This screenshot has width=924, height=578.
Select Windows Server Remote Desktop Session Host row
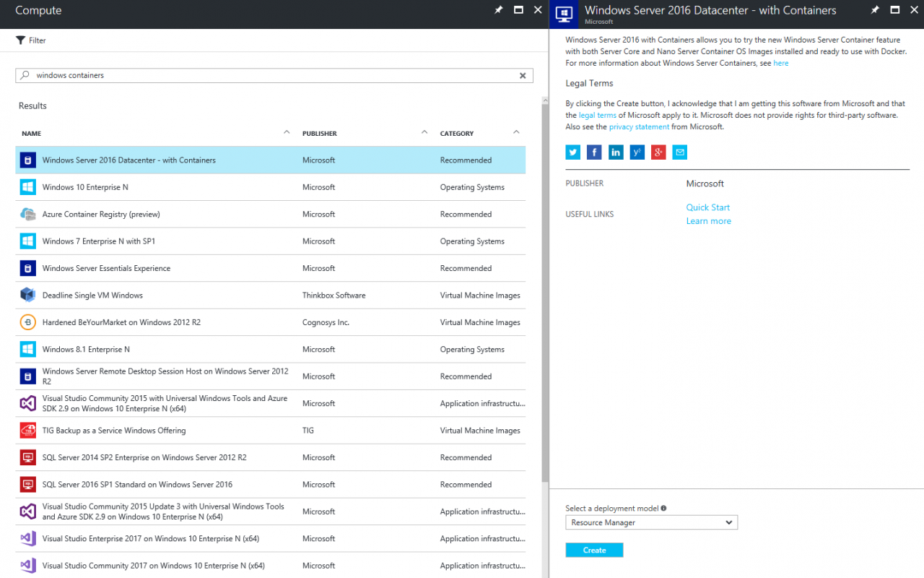click(271, 376)
